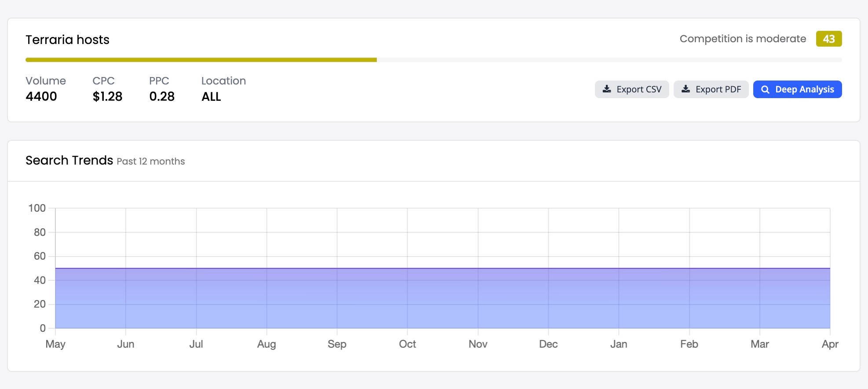Click the PPC label
The width and height of the screenshot is (868, 389).
click(x=159, y=81)
